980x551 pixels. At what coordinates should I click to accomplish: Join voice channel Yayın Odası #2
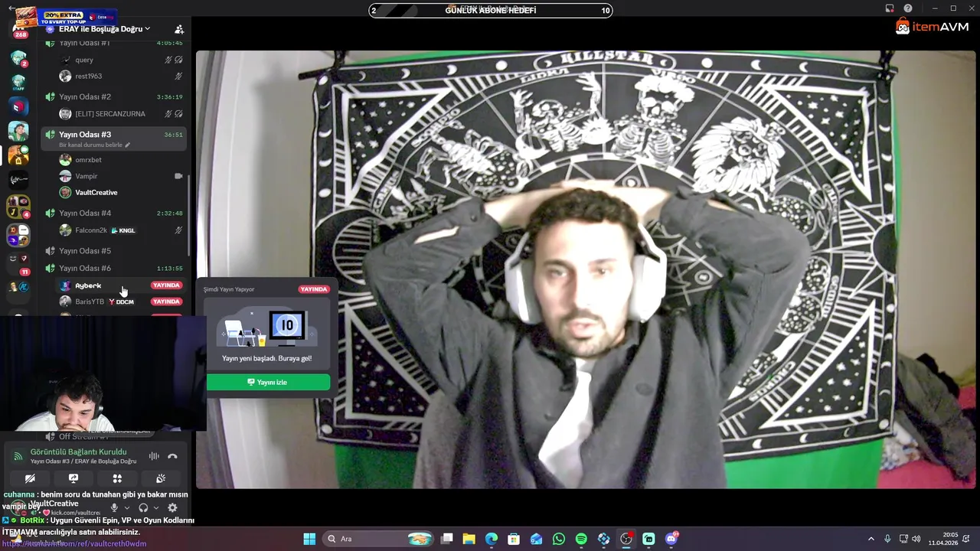point(113,96)
